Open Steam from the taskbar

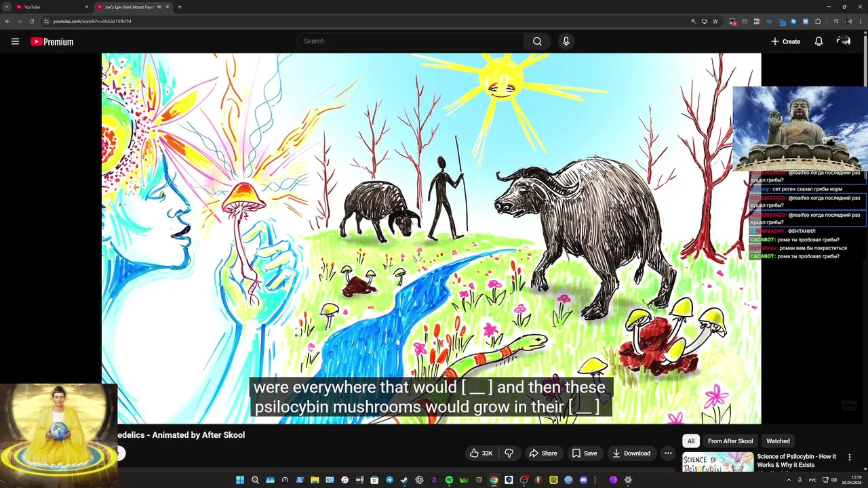coord(403,480)
